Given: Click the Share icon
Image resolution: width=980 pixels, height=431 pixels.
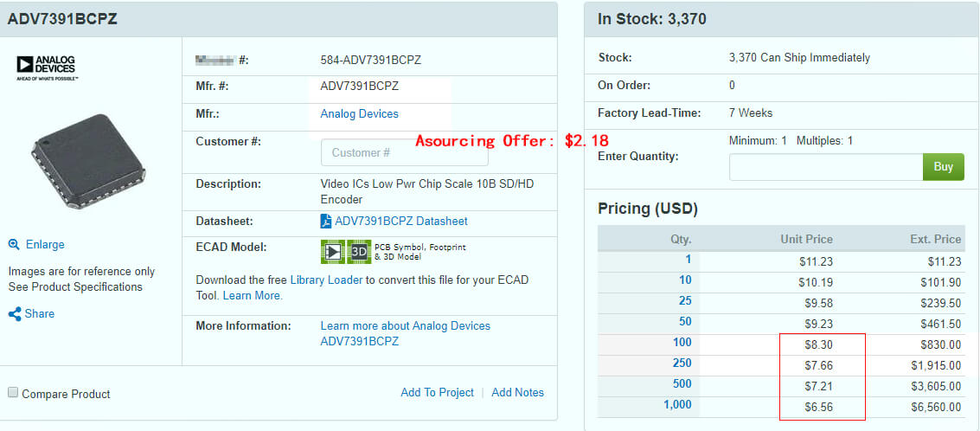Looking at the screenshot, I should [x=15, y=314].
